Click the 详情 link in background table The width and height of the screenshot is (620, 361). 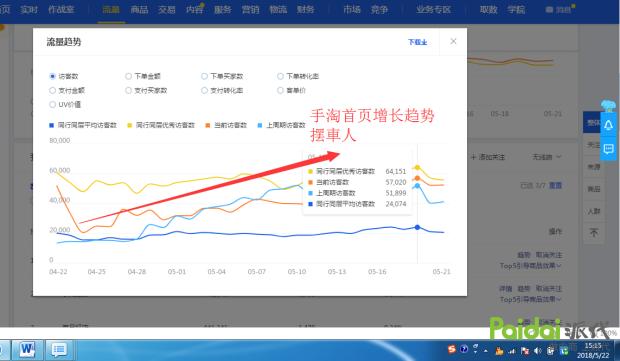coord(505,289)
